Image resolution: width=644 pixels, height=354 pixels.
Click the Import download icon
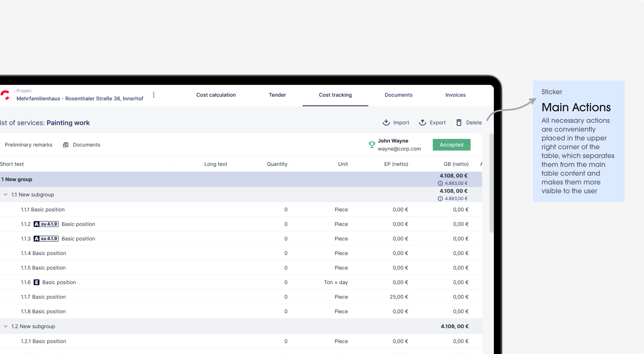tap(386, 122)
